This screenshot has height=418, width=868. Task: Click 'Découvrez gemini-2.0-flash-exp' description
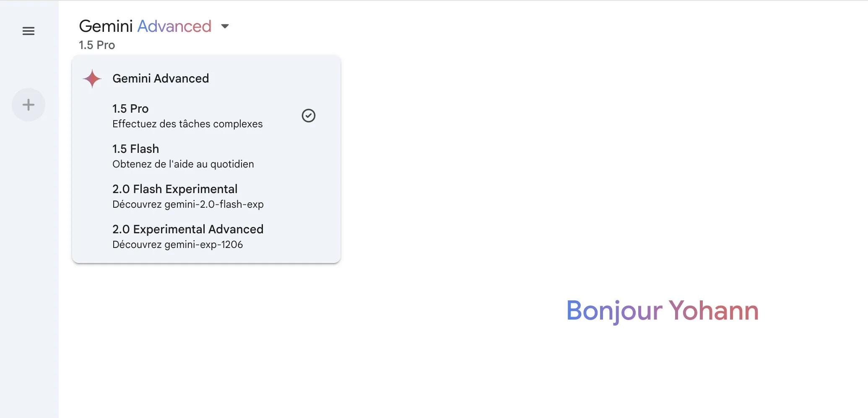pos(188,204)
